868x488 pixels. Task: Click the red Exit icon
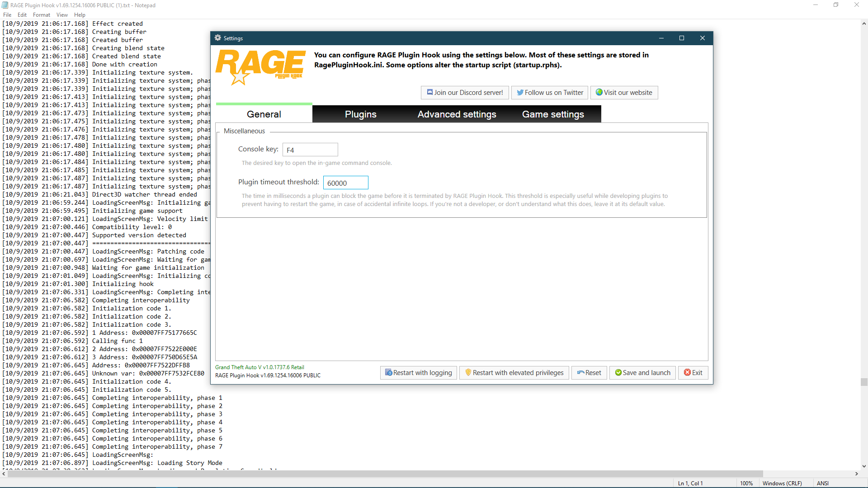[687, 373]
